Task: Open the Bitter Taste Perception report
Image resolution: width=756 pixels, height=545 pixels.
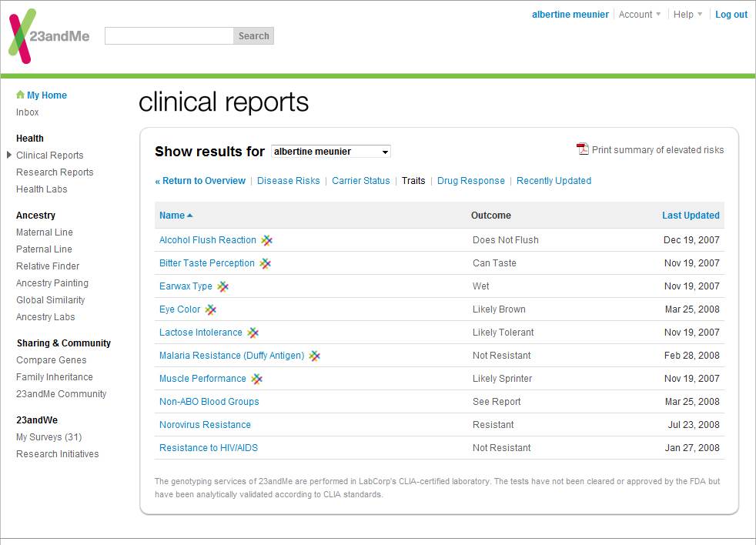Action: tap(207, 263)
